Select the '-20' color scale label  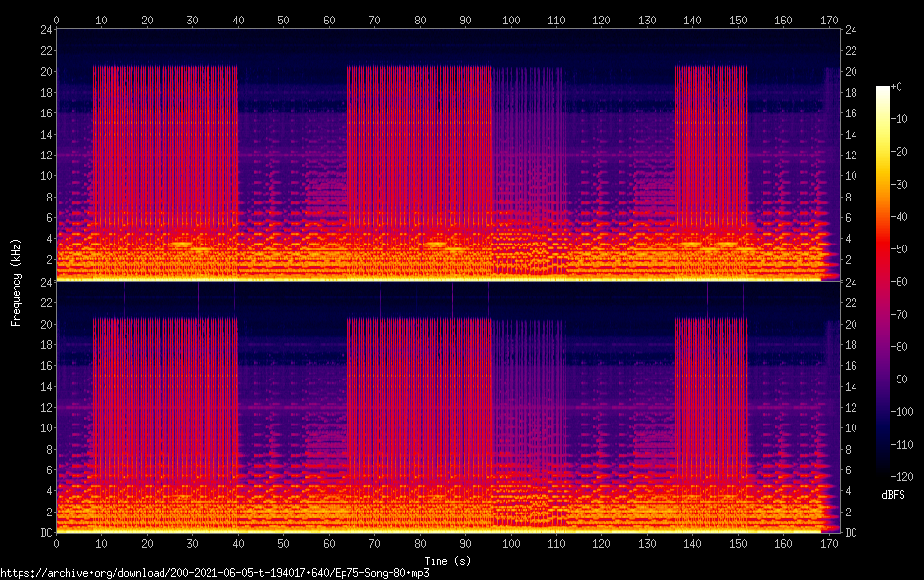900,152
